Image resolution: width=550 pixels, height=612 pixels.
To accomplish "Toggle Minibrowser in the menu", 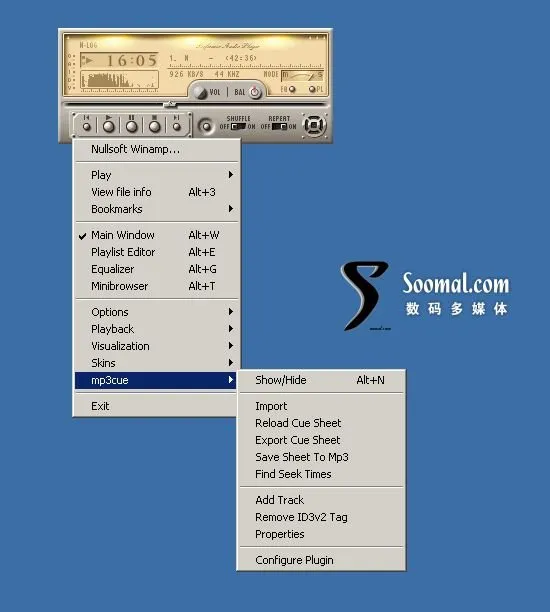I will pyautogui.click(x=156, y=286).
